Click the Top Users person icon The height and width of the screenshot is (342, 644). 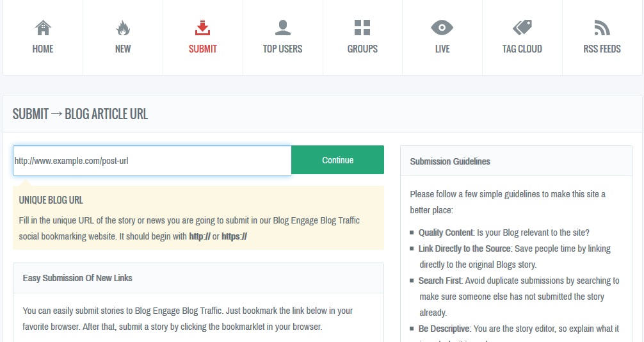(282, 28)
